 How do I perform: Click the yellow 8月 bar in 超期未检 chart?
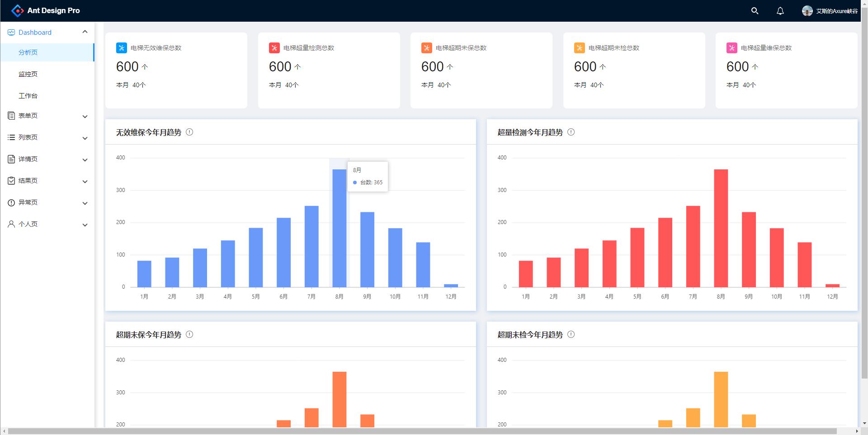coord(721,399)
